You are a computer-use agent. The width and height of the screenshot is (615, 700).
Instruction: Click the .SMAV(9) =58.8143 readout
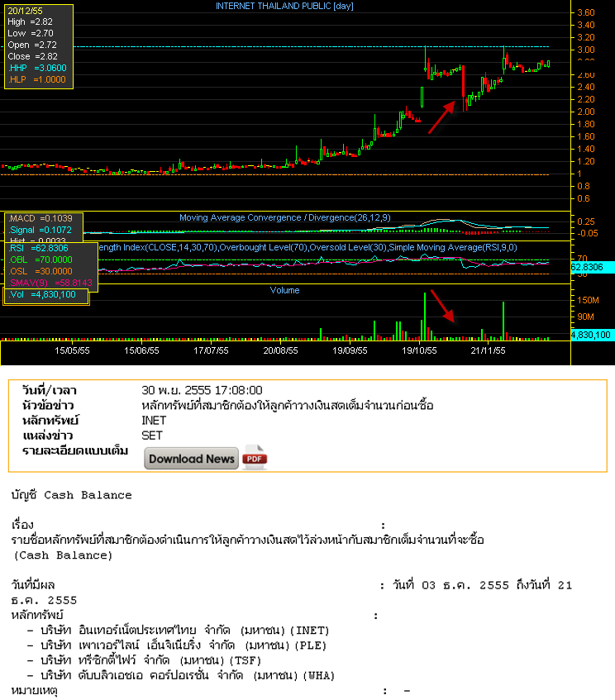tap(50, 283)
